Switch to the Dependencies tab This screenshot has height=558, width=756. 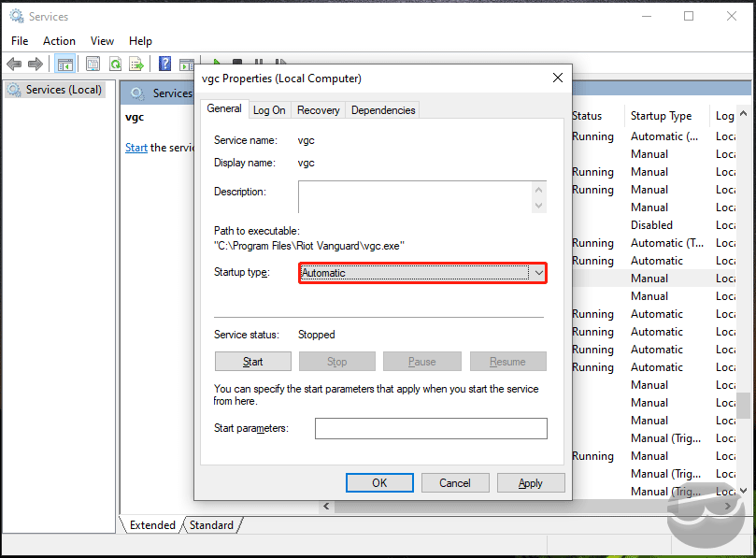383,110
